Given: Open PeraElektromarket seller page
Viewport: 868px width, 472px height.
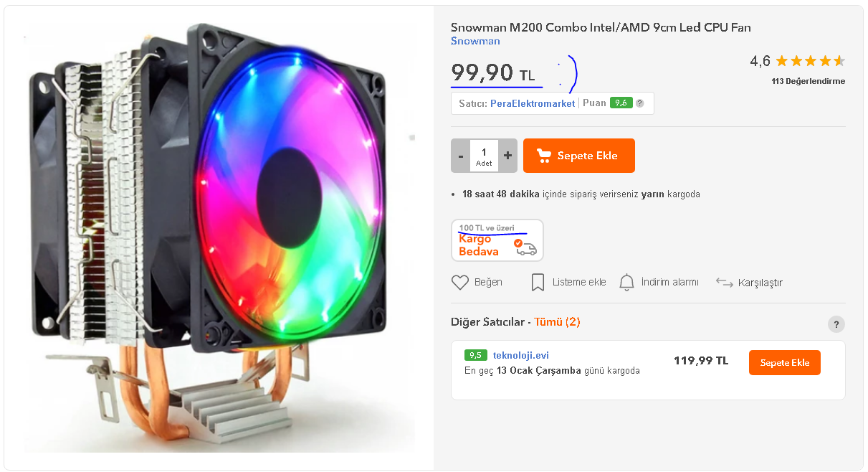Looking at the screenshot, I should [x=533, y=103].
